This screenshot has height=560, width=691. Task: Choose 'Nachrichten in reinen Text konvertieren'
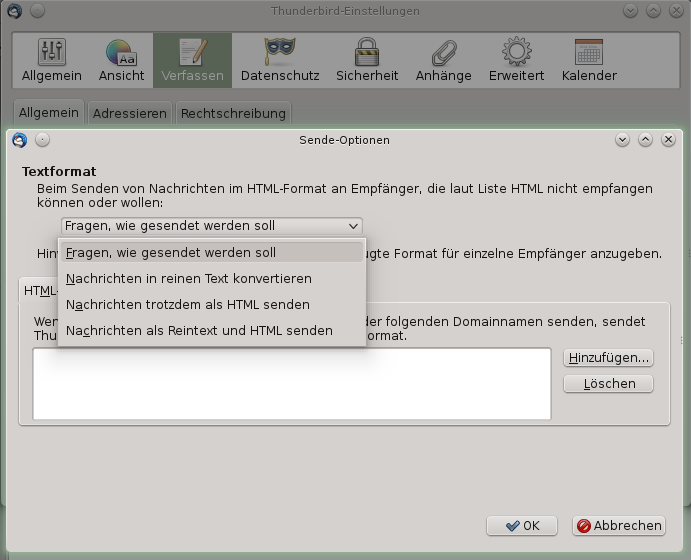pos(212,278)
